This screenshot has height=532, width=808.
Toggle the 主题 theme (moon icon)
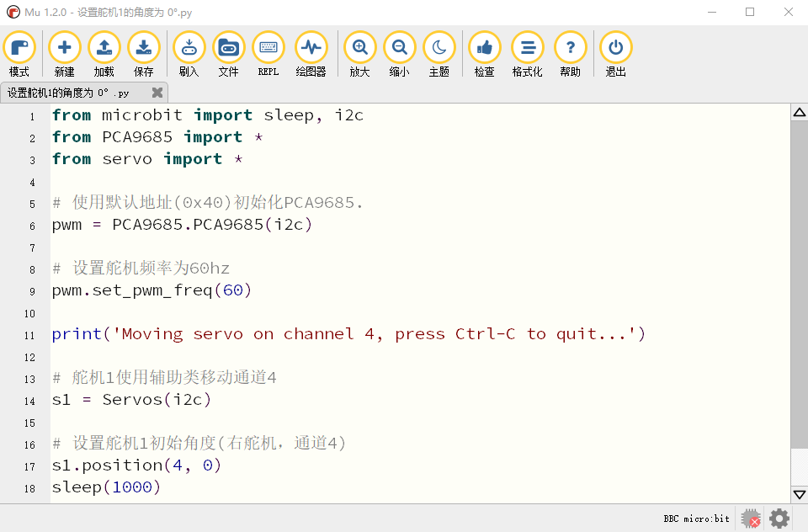pyautogui.click(x=439, y=54)
